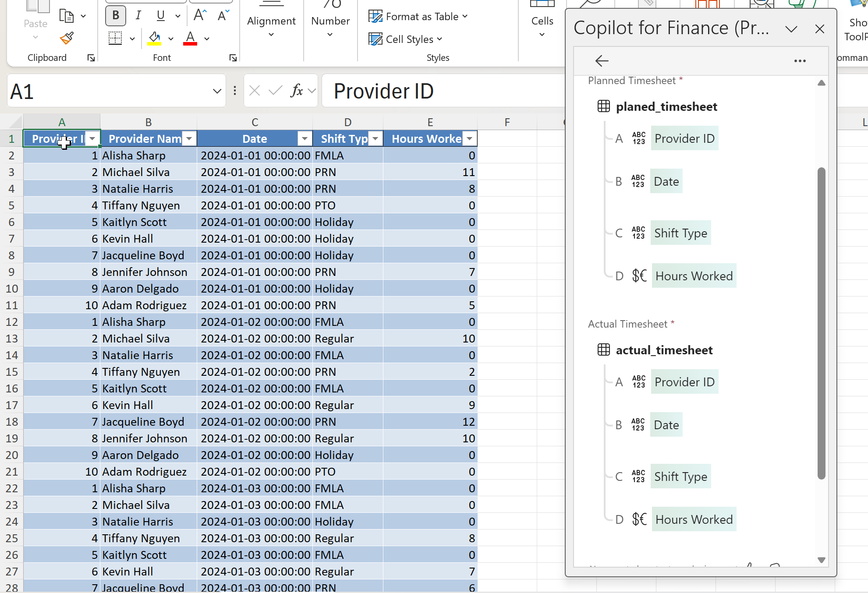Open the Hours Worked column filter dropdown

point(469,139)
